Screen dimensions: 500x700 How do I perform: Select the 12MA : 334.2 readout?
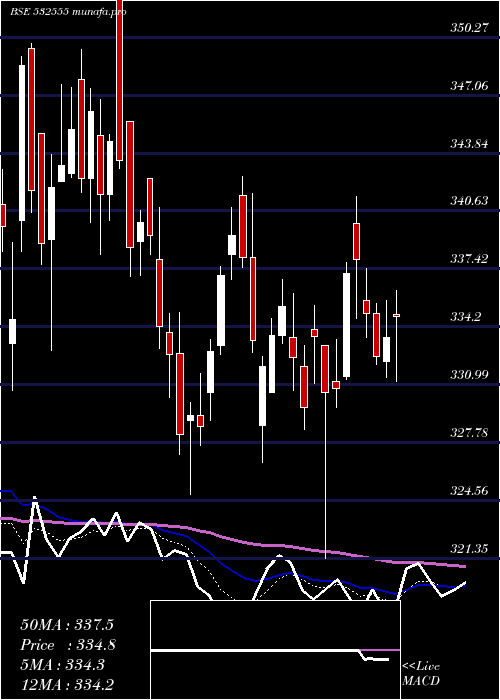tap(66, 684)
